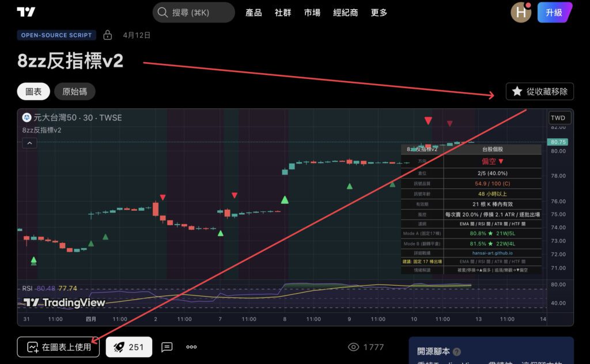Open the H user avatar menu
The image size is (590, 364).
[x=521, y=13]
